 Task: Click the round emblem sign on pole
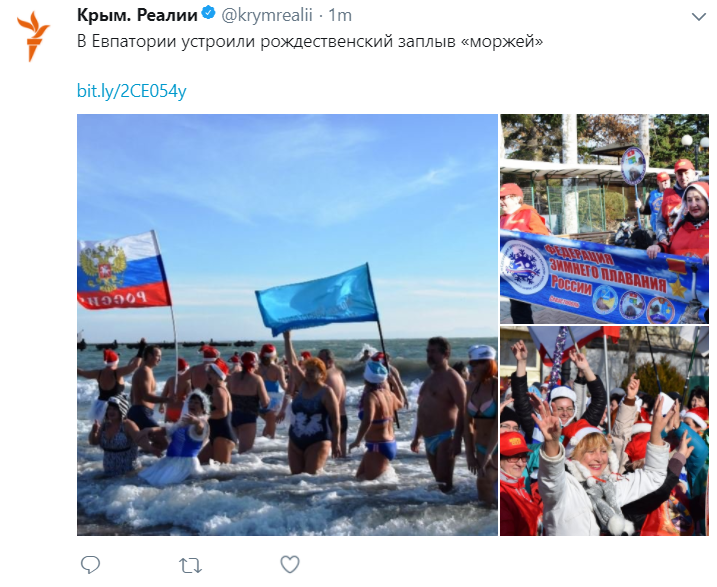point(633,165)
